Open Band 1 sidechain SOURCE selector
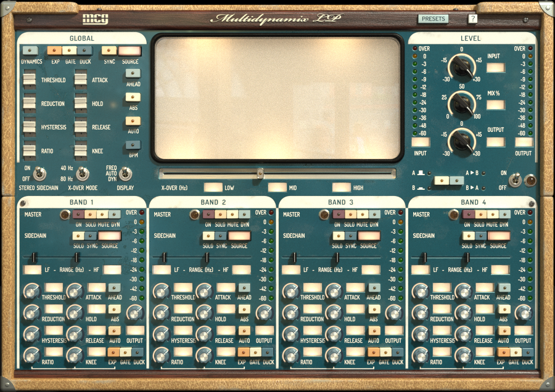This screenshot has height=392, width=555. pos(109,235)
